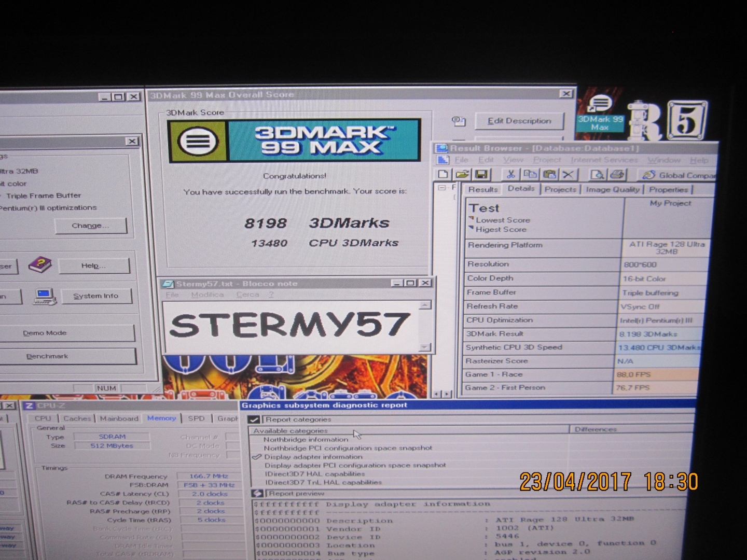747x560 pixels.
Task: Select Northbridge PCI configuration space snapshot
Action: coord(348,448)
